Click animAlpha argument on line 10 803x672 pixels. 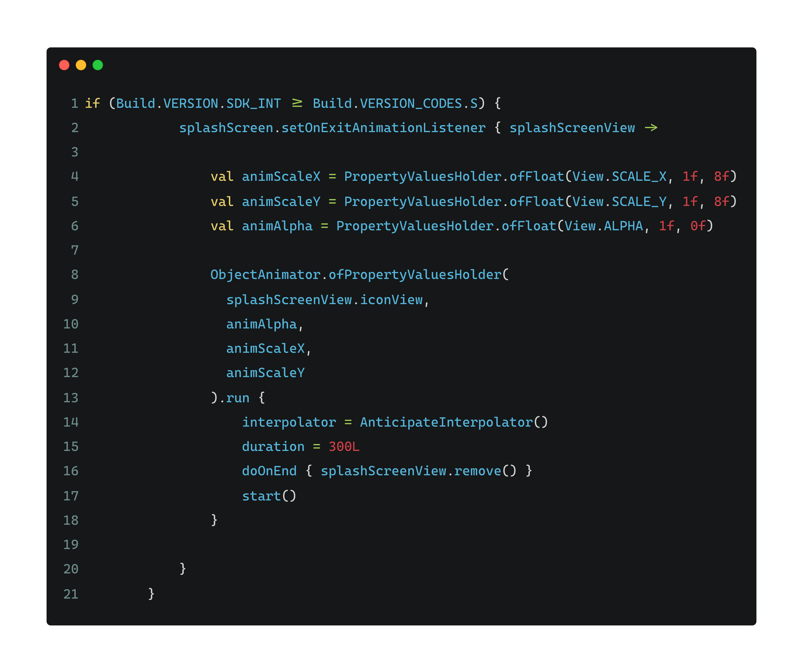point(262,324)
